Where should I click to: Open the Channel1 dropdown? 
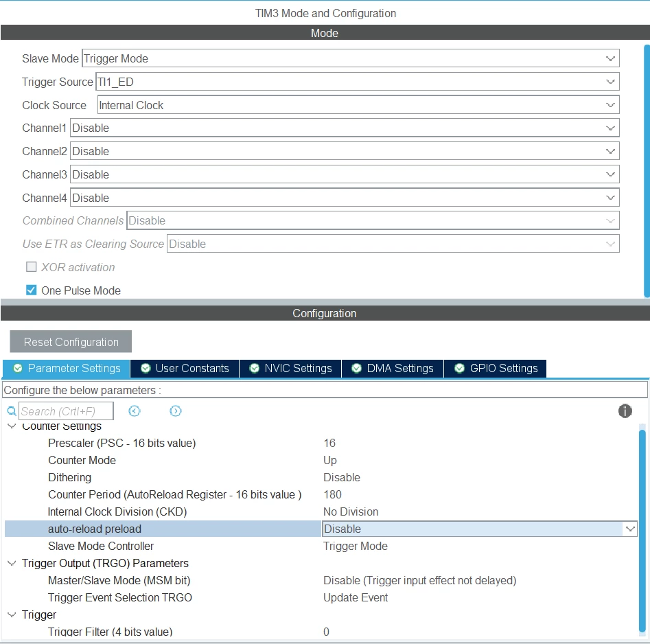[x=345, y=128]
